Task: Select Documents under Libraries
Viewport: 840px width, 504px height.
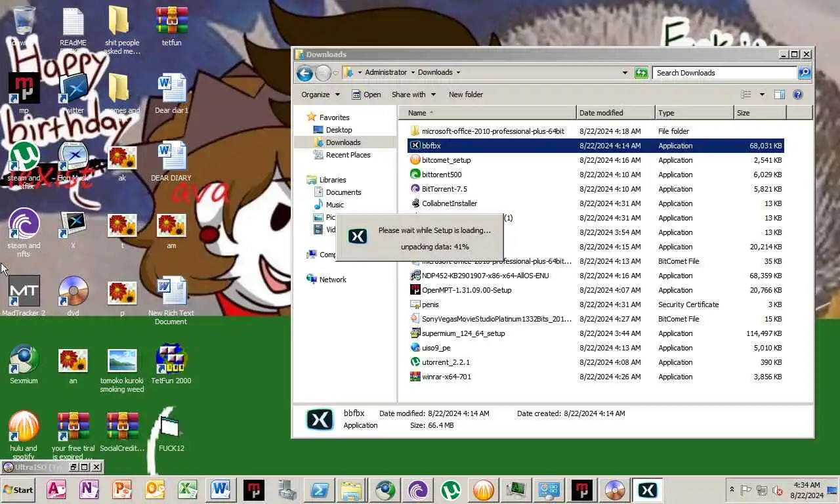Action: tap(343, 192)
